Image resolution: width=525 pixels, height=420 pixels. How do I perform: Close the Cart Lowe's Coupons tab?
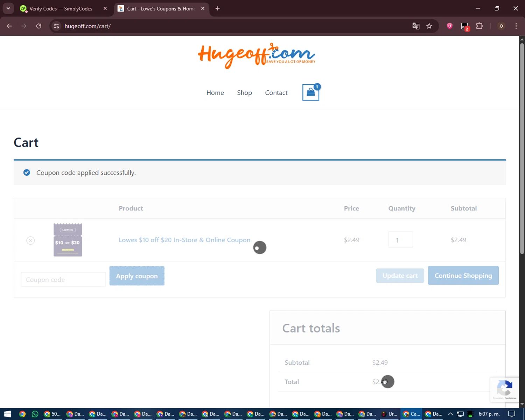click(203, 8)
